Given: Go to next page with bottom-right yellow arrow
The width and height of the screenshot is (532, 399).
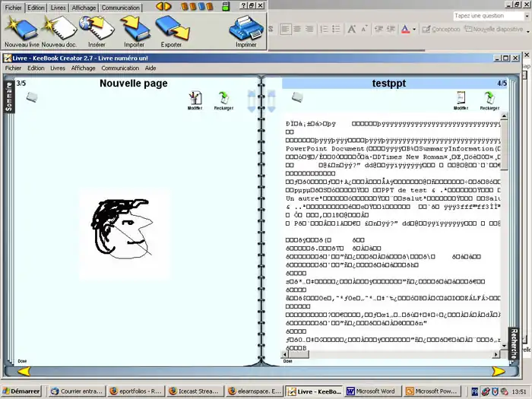Looking at the screenshot, I should pos(498,372).
